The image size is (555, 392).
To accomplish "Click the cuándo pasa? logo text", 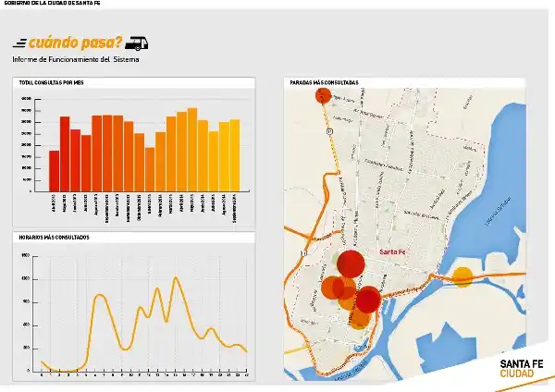I will (75, 43).
